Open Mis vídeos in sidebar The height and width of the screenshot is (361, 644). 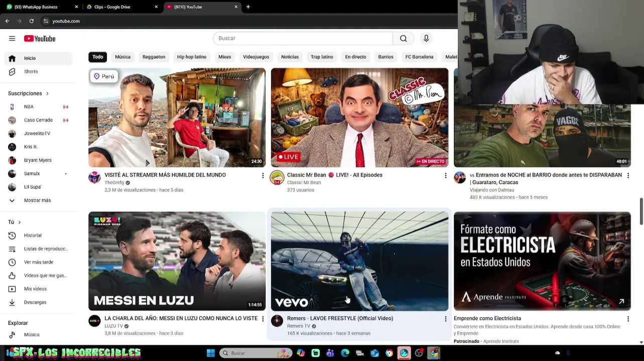38,289
